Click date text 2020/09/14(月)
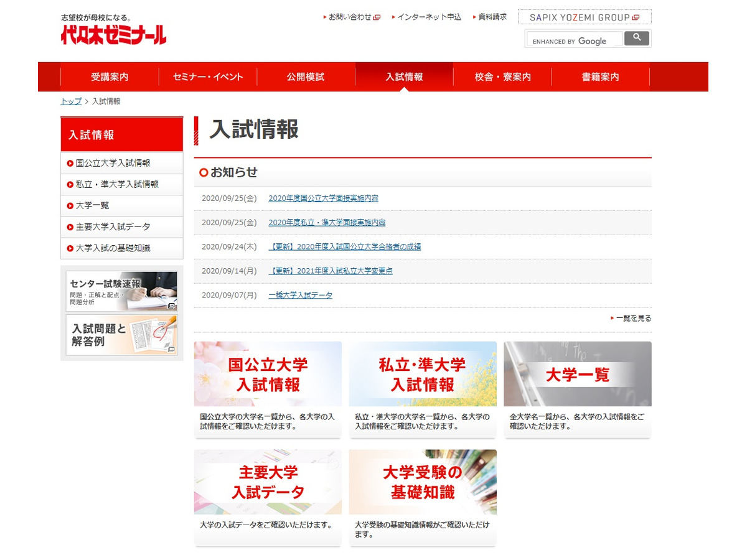747x560 pixels. tap(229, 271)
